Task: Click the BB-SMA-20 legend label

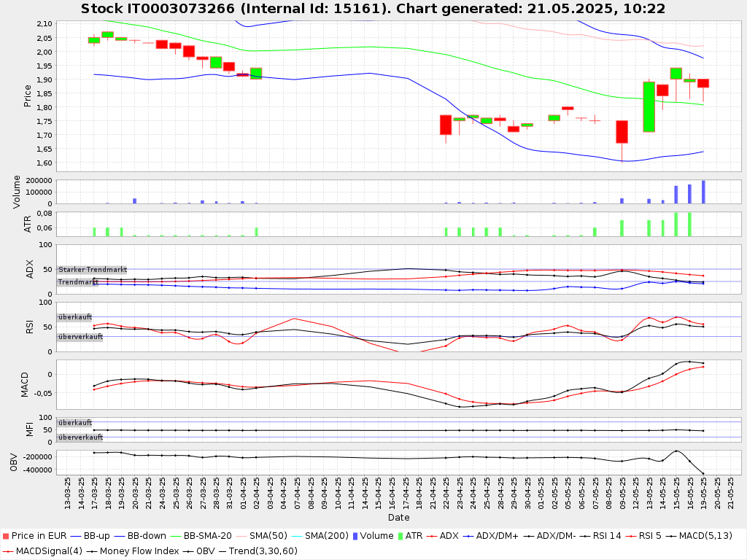Action: [208, 536]
